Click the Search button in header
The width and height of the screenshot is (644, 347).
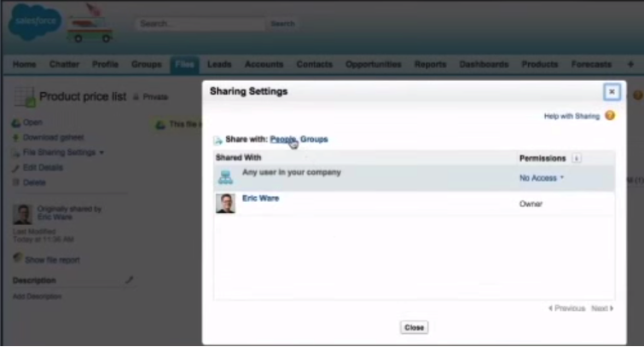coord(282,24)
